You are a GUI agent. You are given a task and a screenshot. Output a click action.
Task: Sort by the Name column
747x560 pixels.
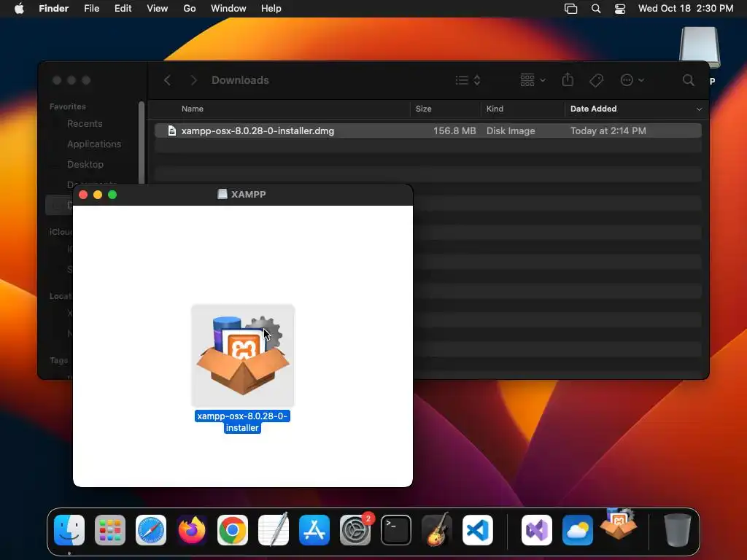[x=193, y=109]
